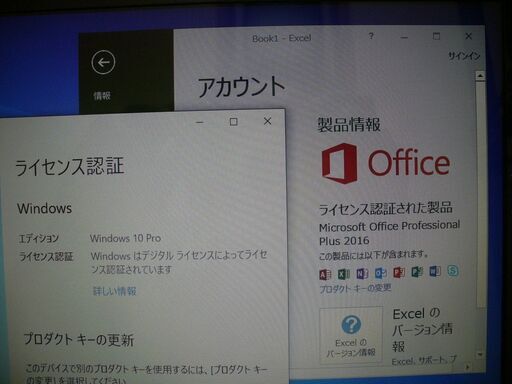The image size is (512, 384).
Task: Click the 製品情報 heading
Action: coord(349,124)
